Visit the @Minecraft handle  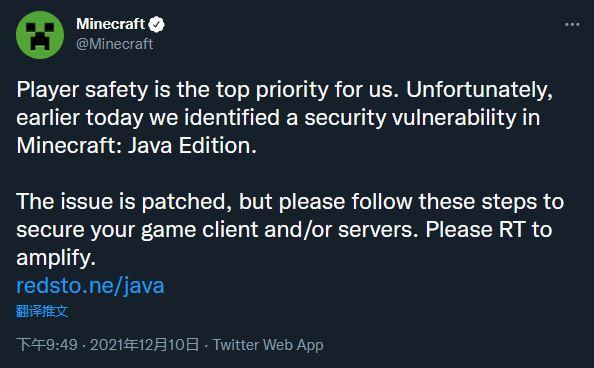(x=114, y=44)
